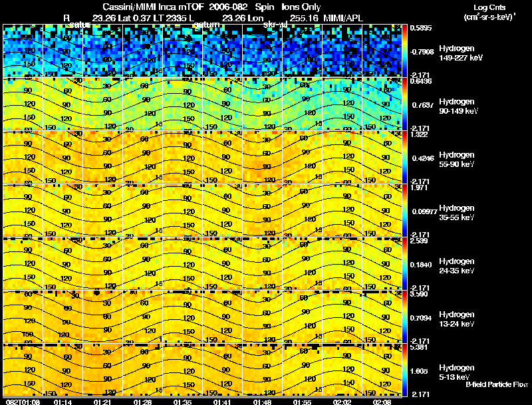Click the colorbar midpoint value '0.4246'

pos(423,158)
